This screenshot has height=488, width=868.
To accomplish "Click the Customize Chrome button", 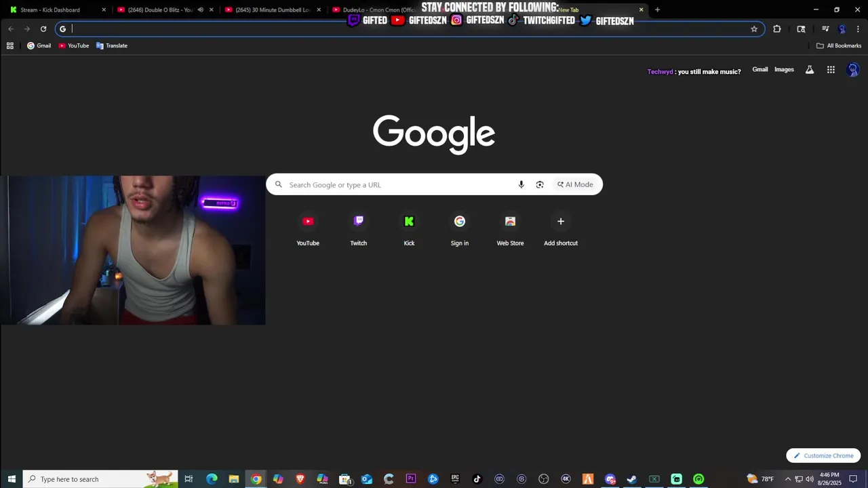I will pos(823,455).
